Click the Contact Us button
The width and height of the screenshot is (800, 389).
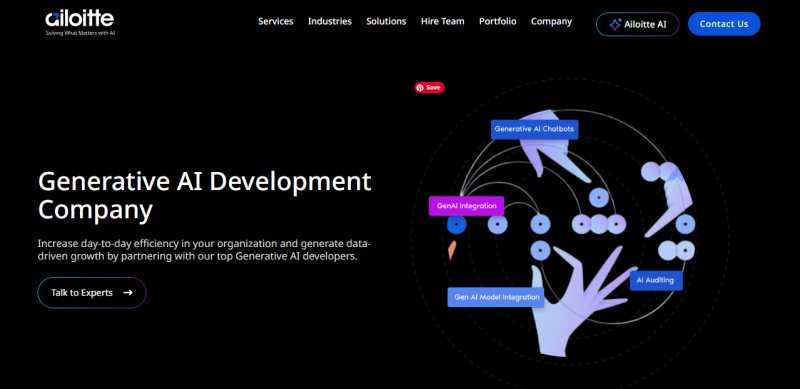coord(724,24)
